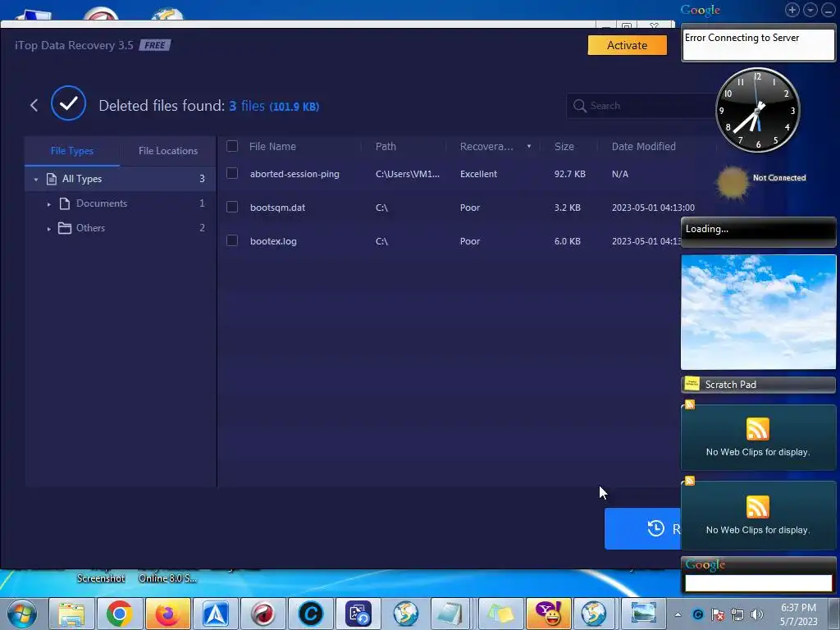Open Yahoo Messenger from the taskbar

coord(547,614)
